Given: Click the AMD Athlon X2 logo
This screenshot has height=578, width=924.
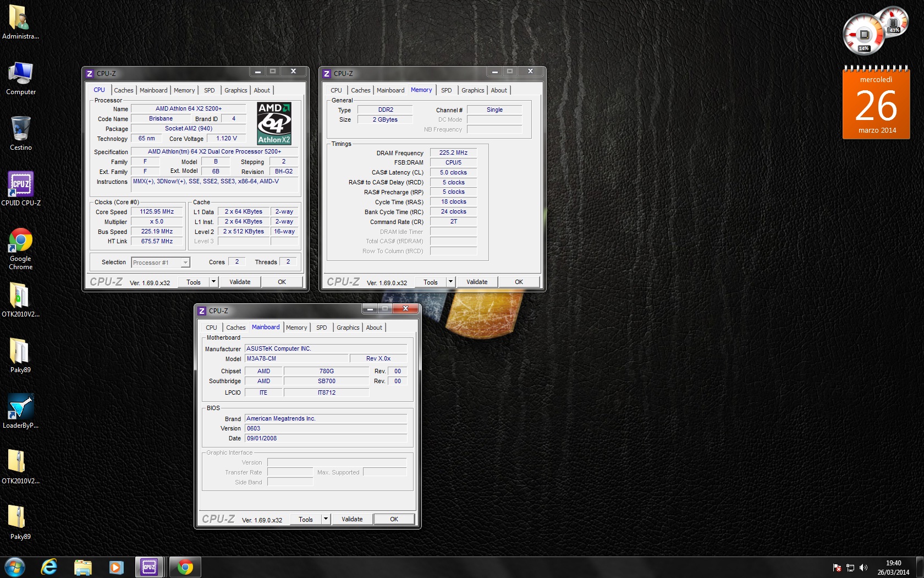Looking at the screenshot, I should (274, 123).
